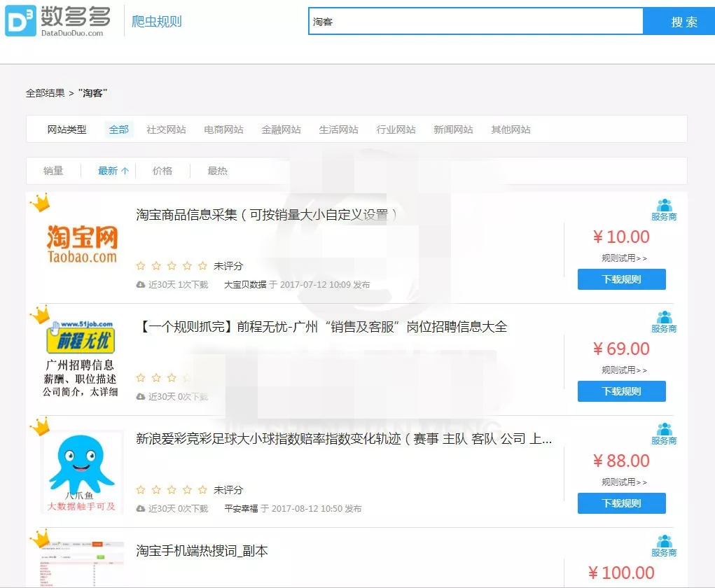Filter by 生活网站 category
This screenshot has height=588, width=715.
click(338, 129)
